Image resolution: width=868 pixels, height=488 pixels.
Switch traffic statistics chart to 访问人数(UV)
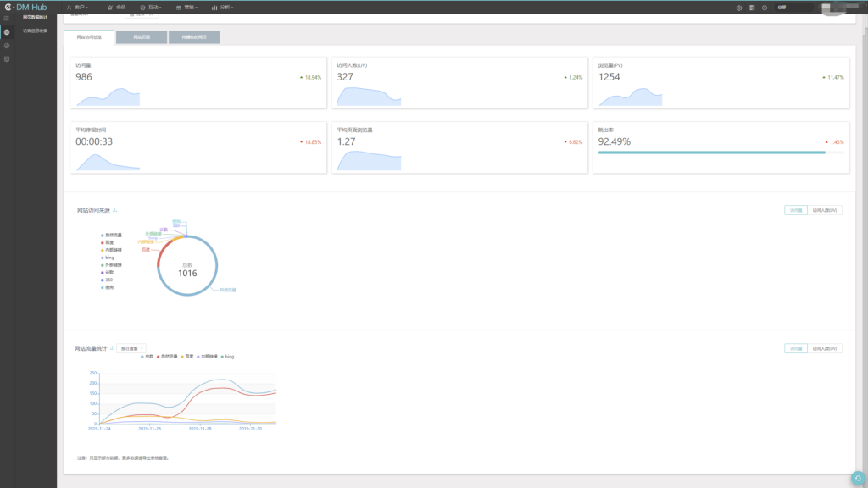tap(825, 348)
